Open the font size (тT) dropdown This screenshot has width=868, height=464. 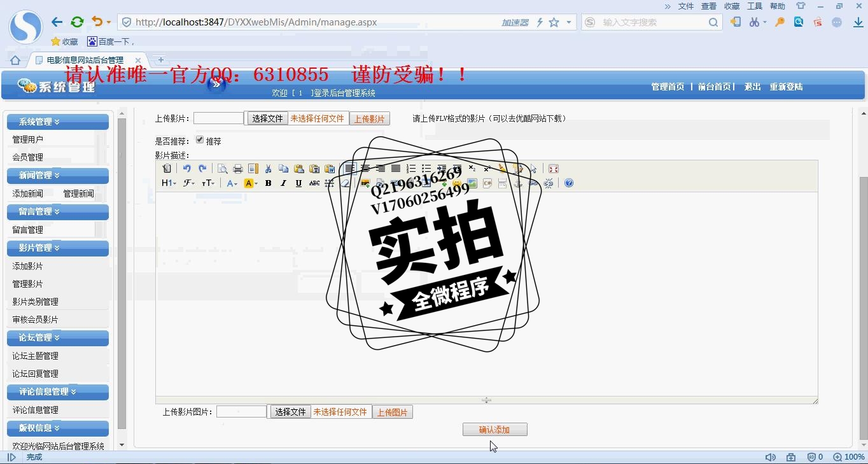[x=208, y=183]
